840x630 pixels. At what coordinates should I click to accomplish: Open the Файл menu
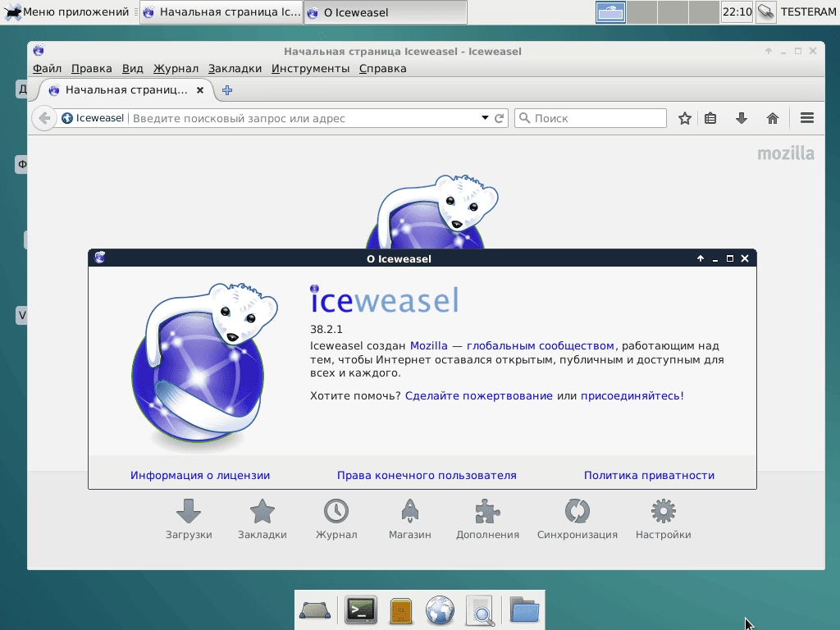coord(47,69)
